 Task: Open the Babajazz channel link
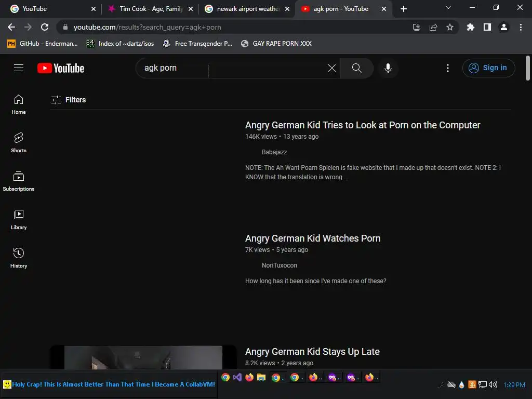click(x=274, y=152)
